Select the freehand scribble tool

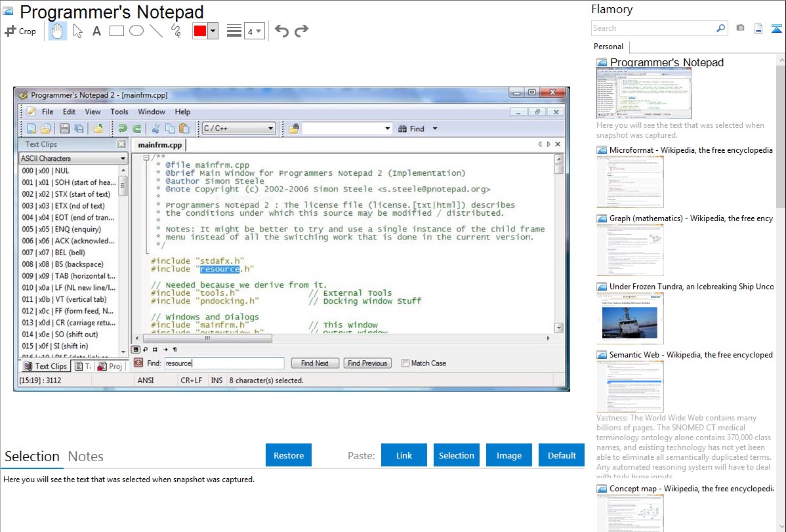tap(176, 31)
